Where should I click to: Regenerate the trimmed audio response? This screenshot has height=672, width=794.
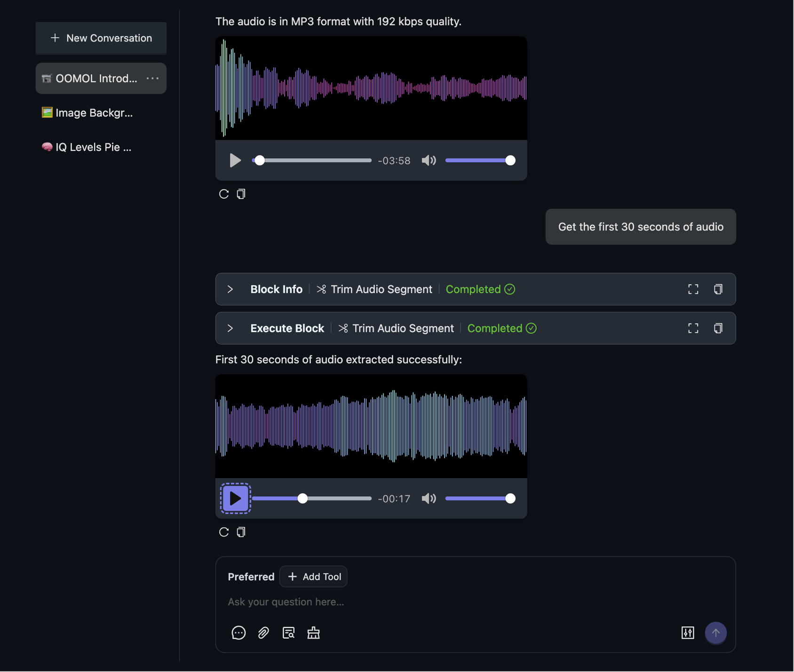224,532
